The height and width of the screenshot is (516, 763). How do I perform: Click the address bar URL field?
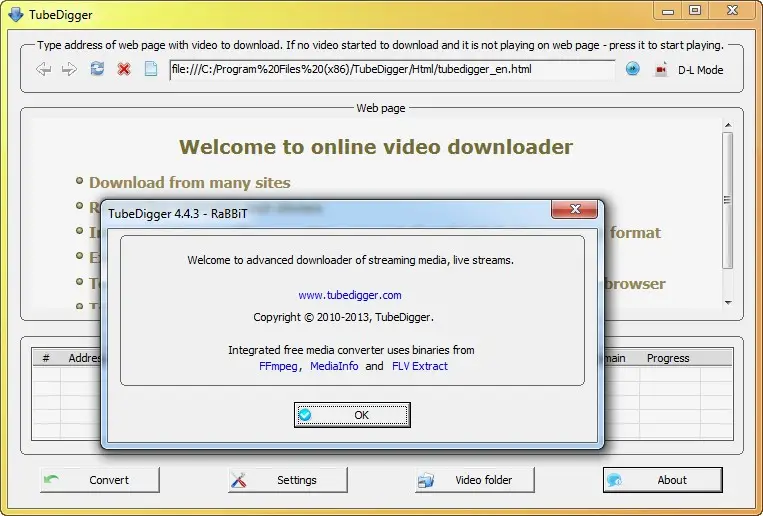(392, 70)
